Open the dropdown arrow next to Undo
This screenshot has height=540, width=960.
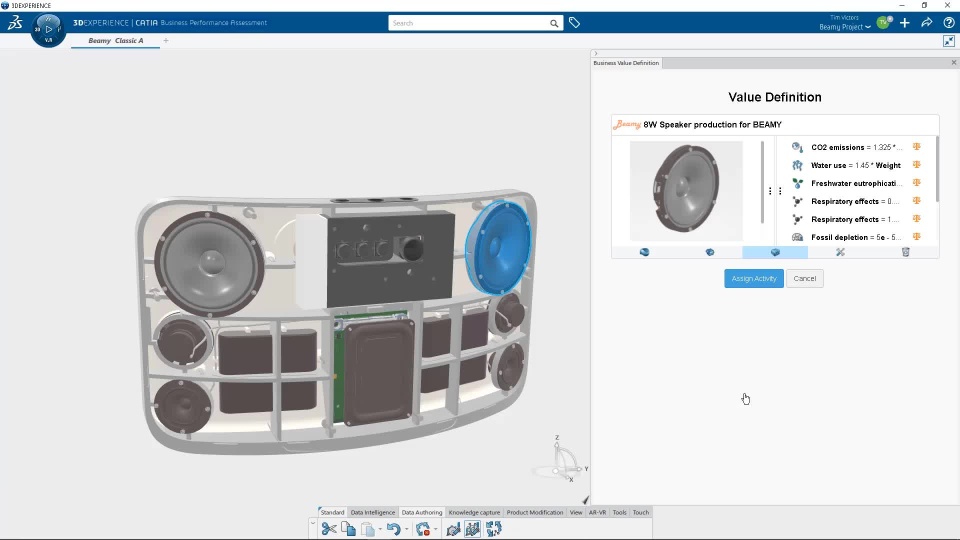(x=407, y=530)
